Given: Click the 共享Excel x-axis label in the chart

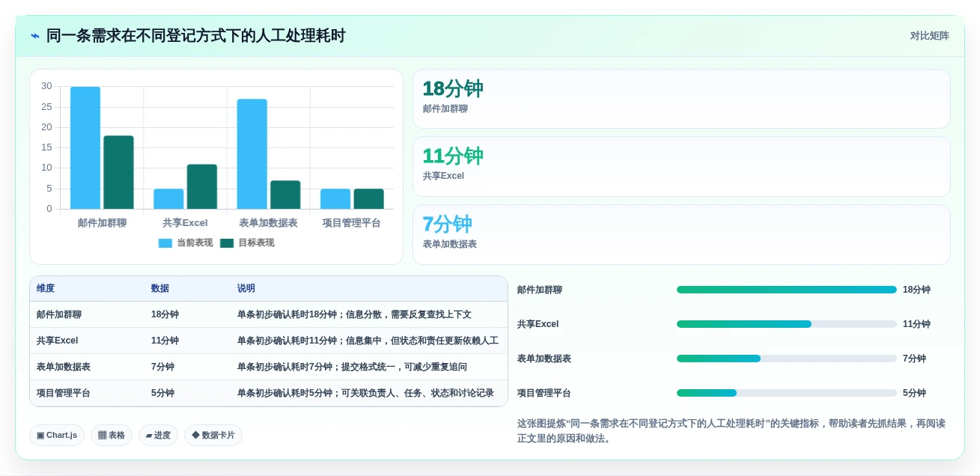Looking at the screenshot, I should click(185, 223).
